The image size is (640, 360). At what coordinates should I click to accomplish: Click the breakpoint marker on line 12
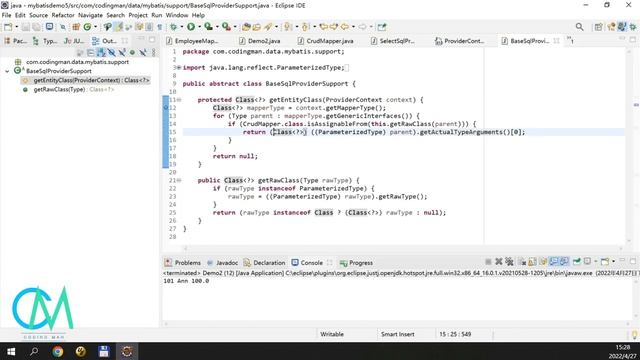click(166, 108)
